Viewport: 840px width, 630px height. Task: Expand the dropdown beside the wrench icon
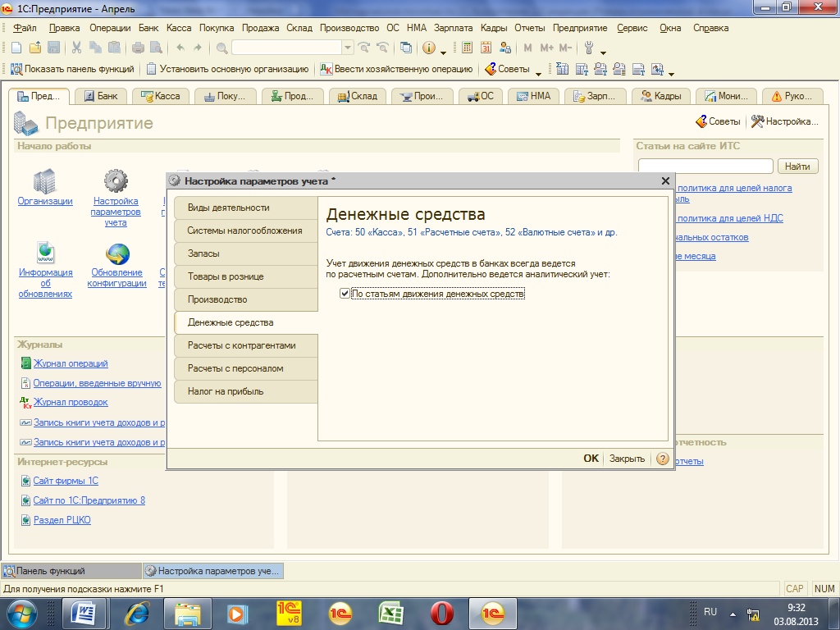point(603,52)
